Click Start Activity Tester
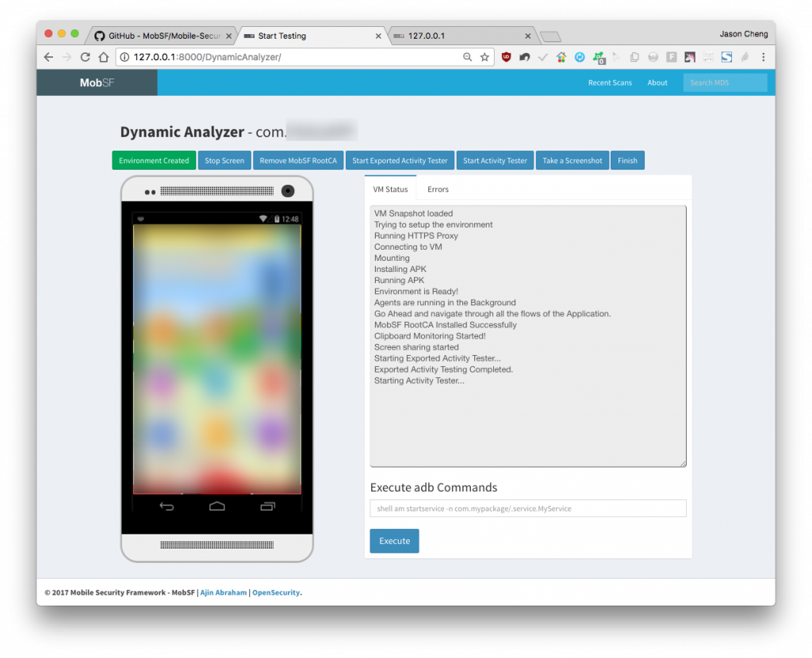This screenshot has height=658, width=812. coord(495,160)
